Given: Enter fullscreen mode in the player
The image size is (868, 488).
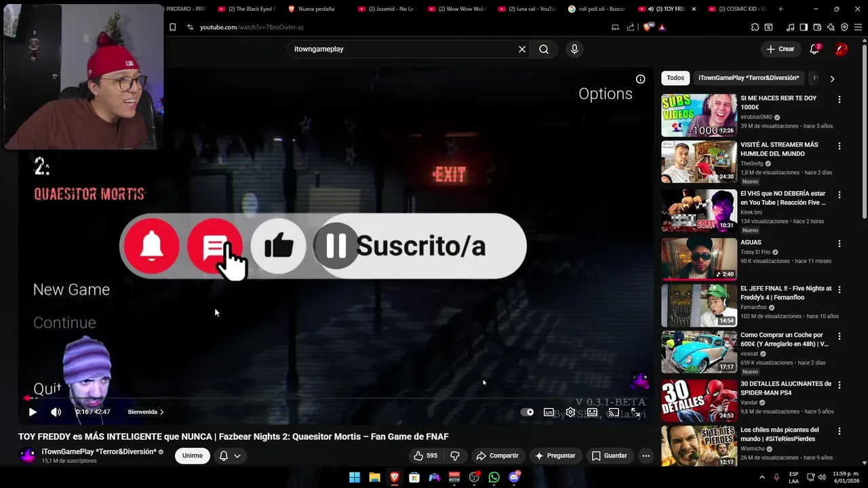Looking at the screenshot, I should [x=635, y=412].
